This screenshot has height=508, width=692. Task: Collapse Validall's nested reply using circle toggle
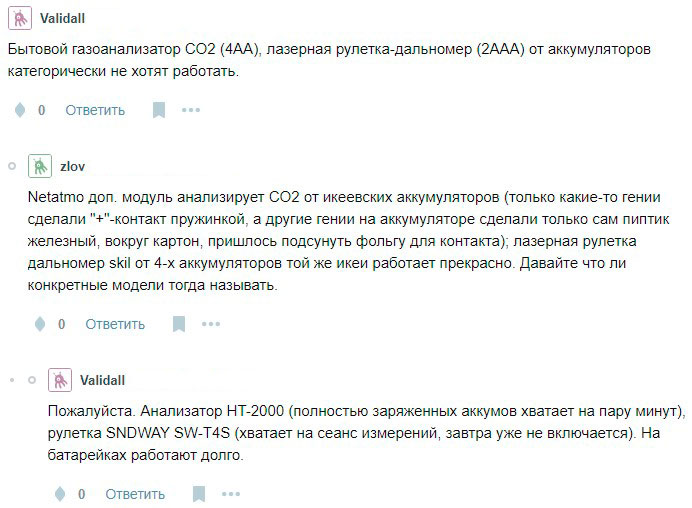tap(31, 380)
